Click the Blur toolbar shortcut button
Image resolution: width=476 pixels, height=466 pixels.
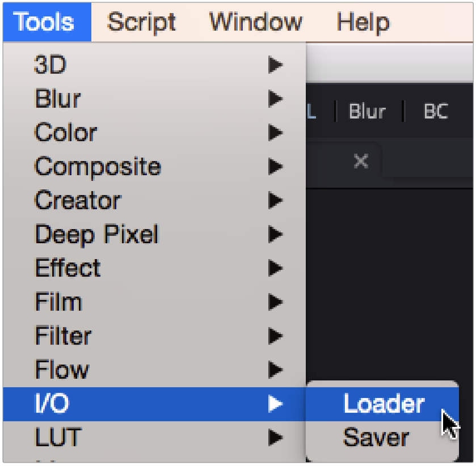[x=367, y=112]
